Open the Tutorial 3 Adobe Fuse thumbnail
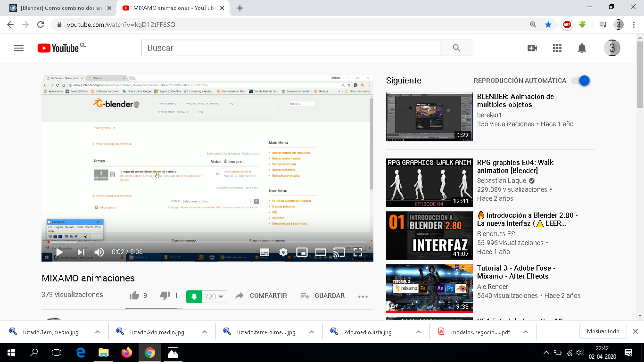 (429, 288)
